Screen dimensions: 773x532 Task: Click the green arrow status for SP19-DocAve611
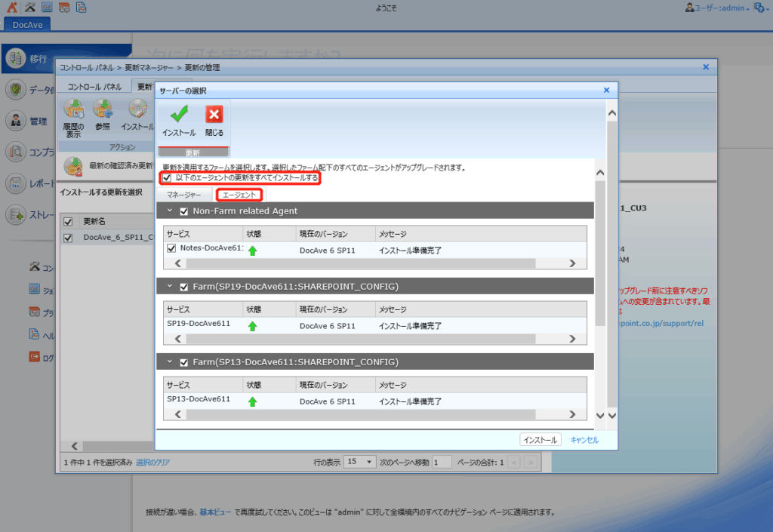(252, 326)
